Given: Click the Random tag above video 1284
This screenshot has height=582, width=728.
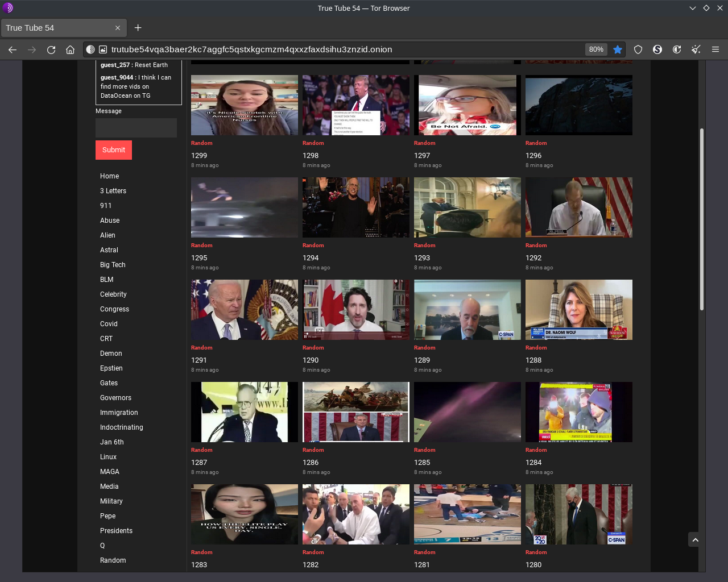Looking at the screenshot, I should pyautogui.click(x=536, y=450).
